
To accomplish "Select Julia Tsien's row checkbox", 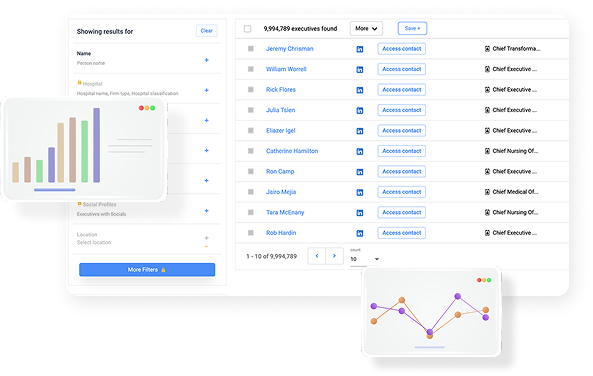I will (250, 110).
